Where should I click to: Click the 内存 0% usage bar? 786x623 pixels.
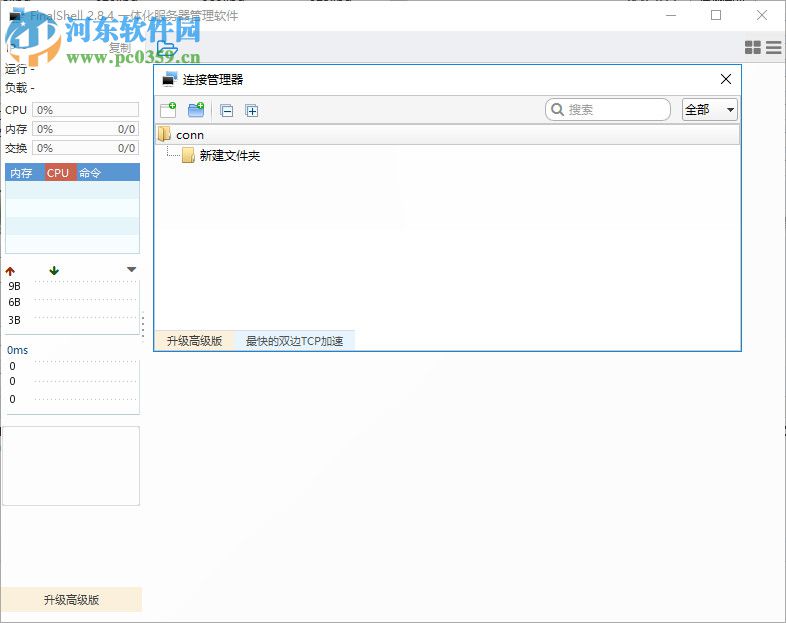[x=85, y=129]
